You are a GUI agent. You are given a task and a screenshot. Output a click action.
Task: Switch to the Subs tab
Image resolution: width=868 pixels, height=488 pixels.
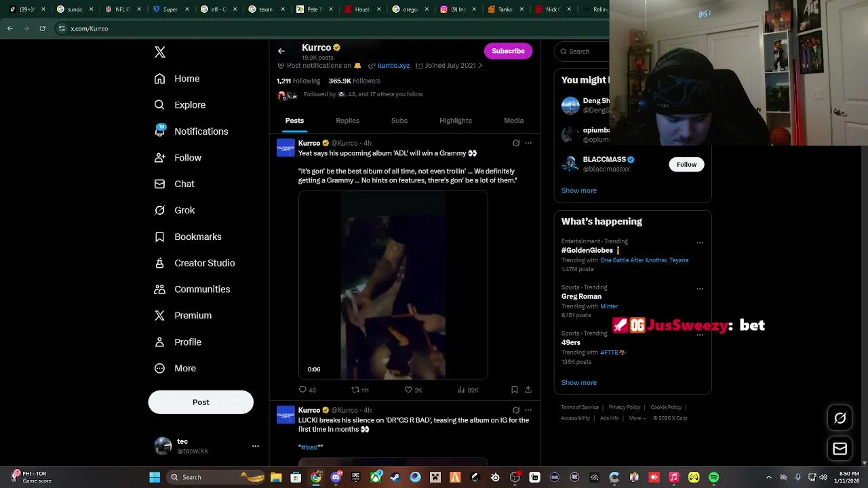pos(399,121)
